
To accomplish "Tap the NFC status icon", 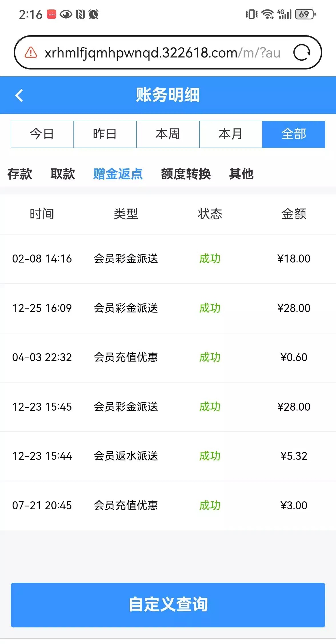I will tap(81, 14).
